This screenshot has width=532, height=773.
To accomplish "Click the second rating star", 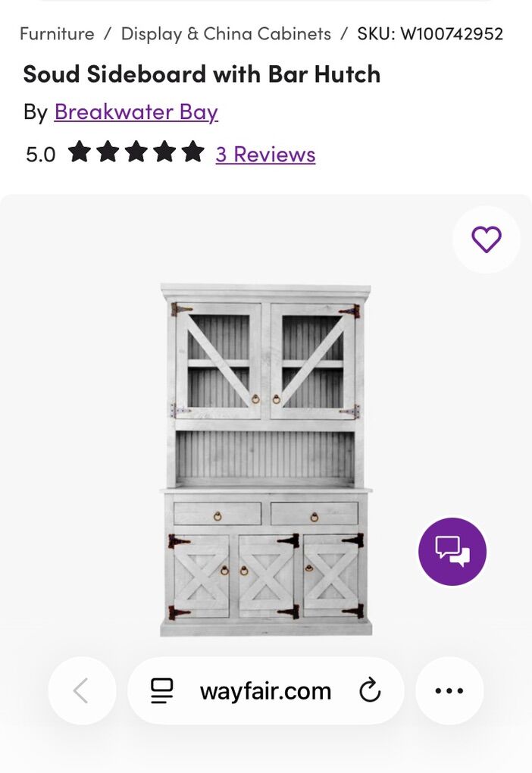I will click(x=108, y=152).
